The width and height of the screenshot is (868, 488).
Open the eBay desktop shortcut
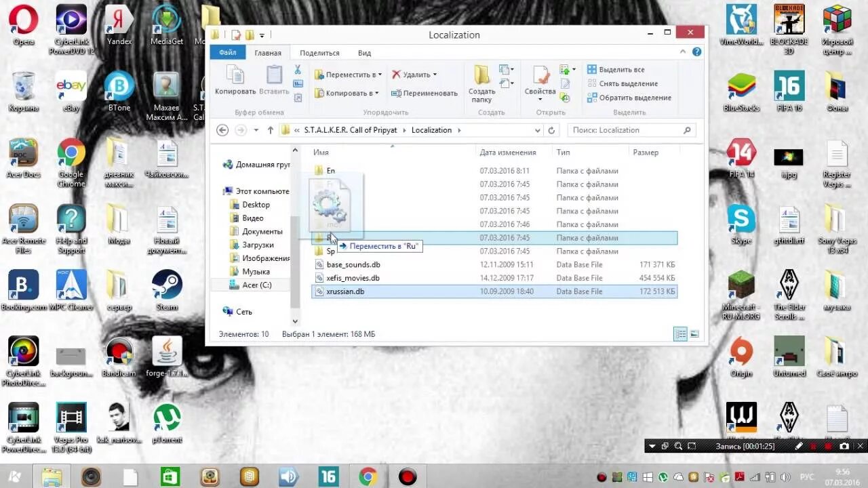71,91
